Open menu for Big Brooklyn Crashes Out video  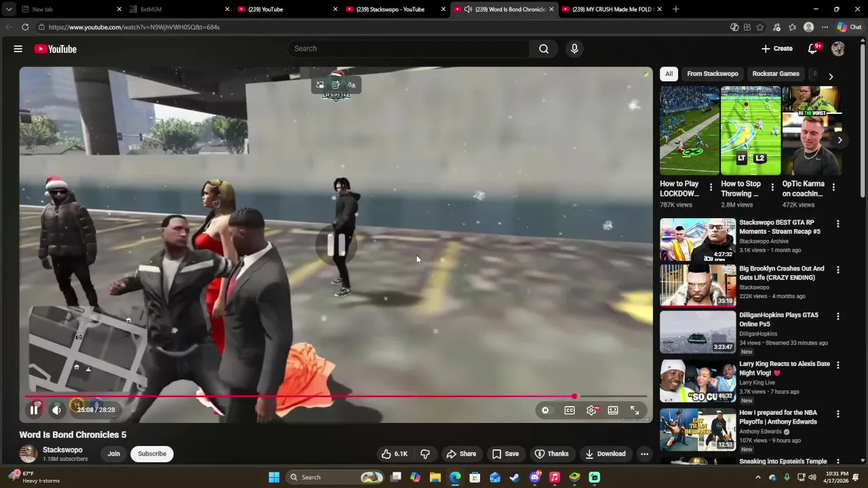838,270
